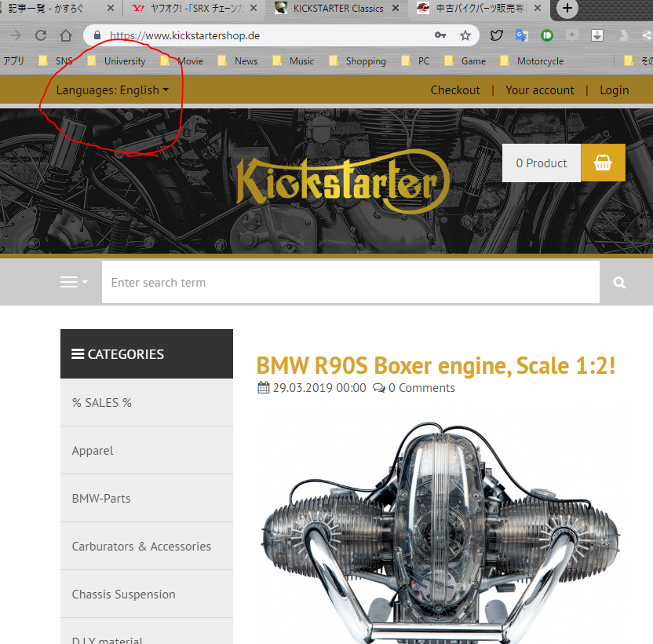Click the Checkout link

coord(455,90)
